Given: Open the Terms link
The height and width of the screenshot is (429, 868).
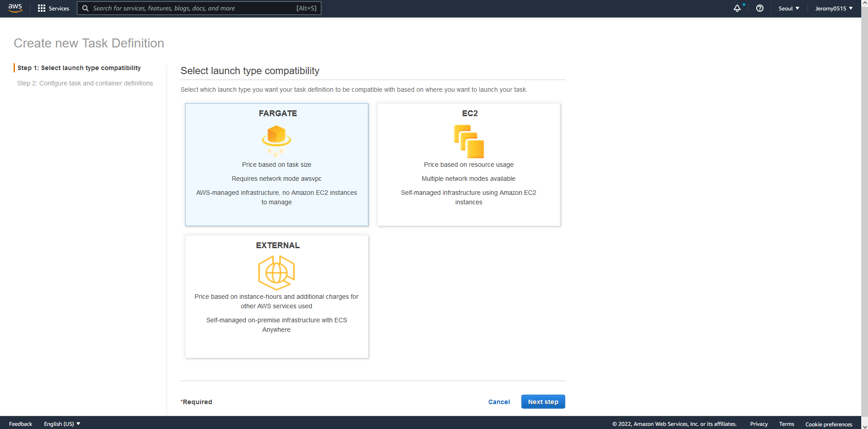Looking at the screenshot, I should coord(787,424).
